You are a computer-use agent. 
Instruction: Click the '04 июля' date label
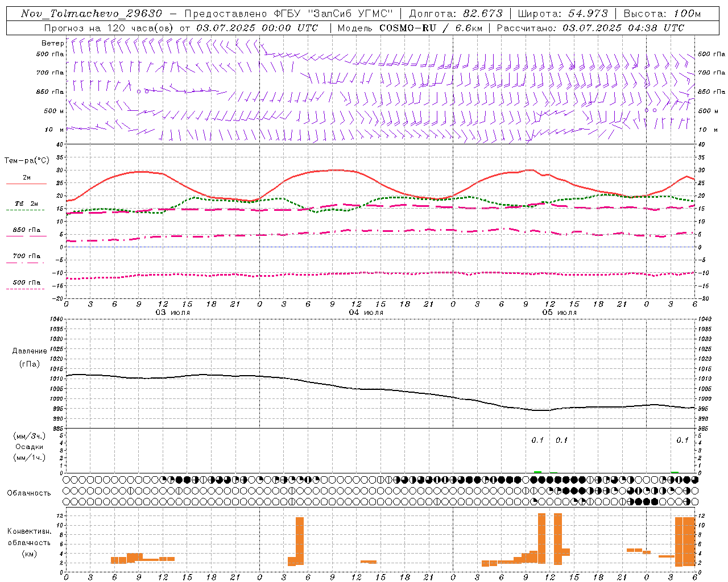[366, 313]
